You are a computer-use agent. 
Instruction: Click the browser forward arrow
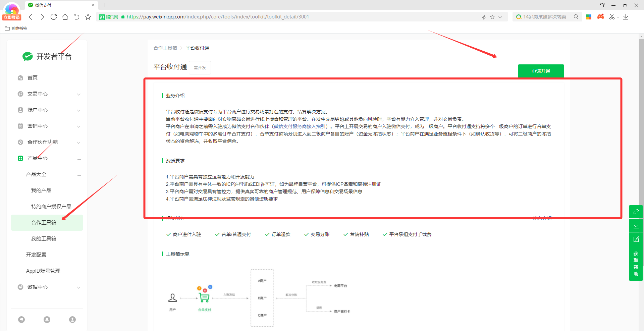[42, 17]
